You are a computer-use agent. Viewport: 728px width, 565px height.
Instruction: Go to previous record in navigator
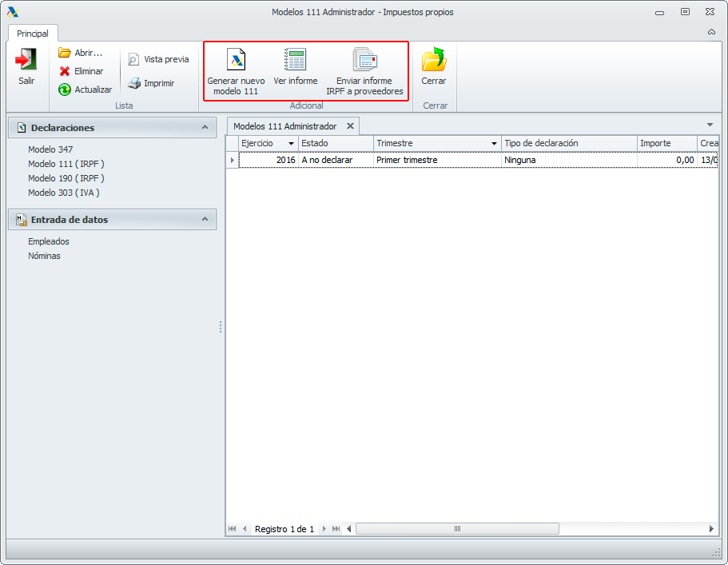tap(245, 529)
